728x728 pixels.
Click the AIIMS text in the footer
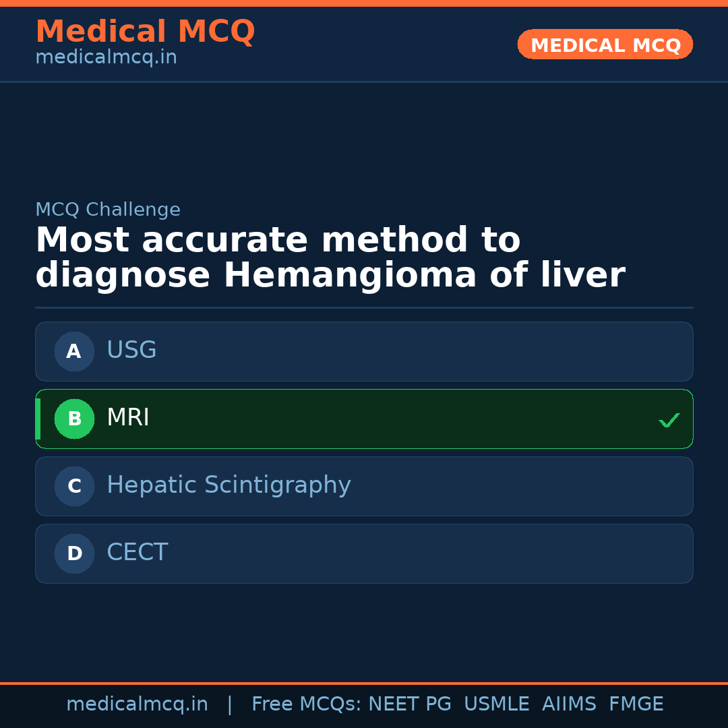tap(569, 704)
